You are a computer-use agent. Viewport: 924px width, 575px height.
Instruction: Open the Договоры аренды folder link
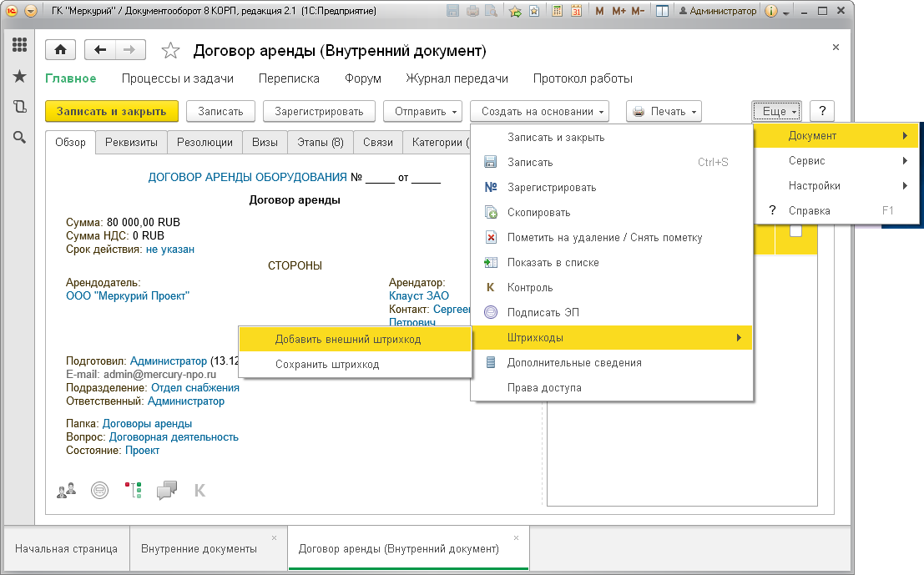tap(147, 424)
